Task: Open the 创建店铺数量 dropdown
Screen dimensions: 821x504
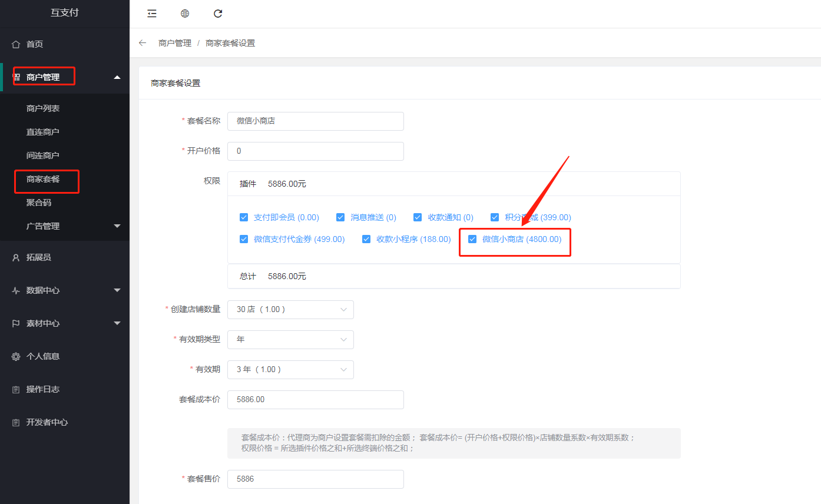Action: tap(290, 309)
